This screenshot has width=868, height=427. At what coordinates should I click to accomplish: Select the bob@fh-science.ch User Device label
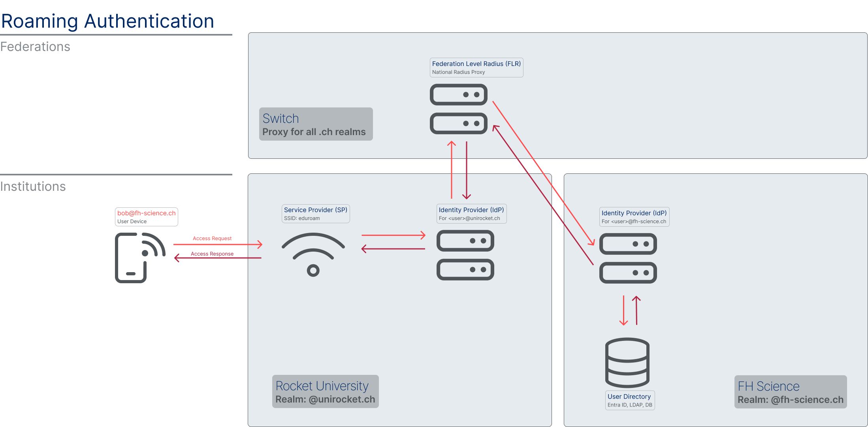click(x=146, y=216)
